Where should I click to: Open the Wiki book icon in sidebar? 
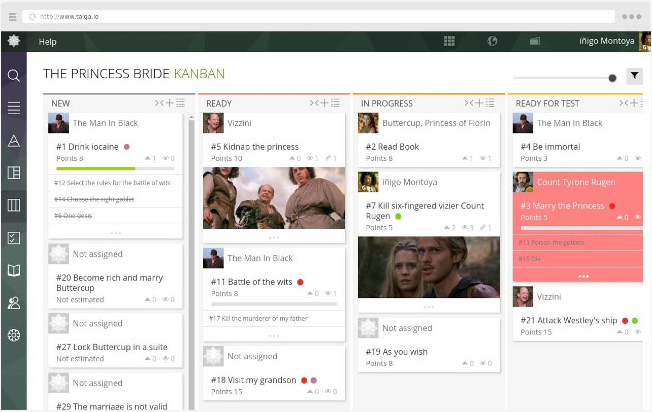[13, 270]
